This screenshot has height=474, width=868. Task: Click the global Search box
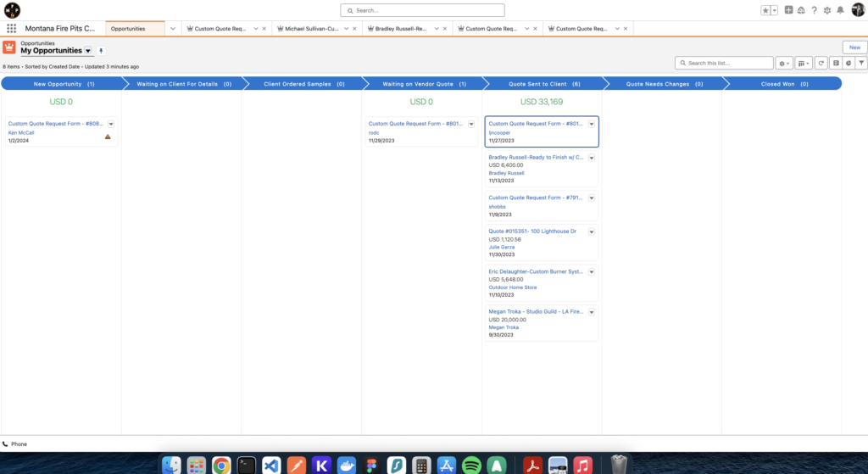(x=422, y=10)
